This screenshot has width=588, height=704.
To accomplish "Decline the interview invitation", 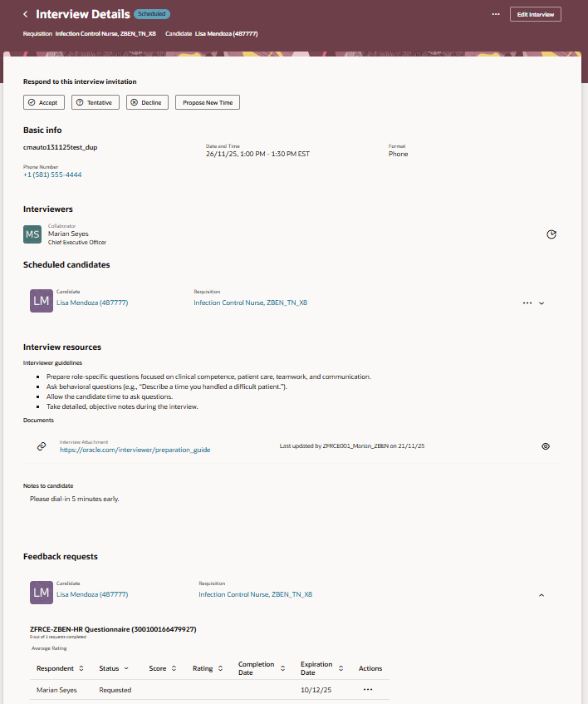I will coord(147,102).
